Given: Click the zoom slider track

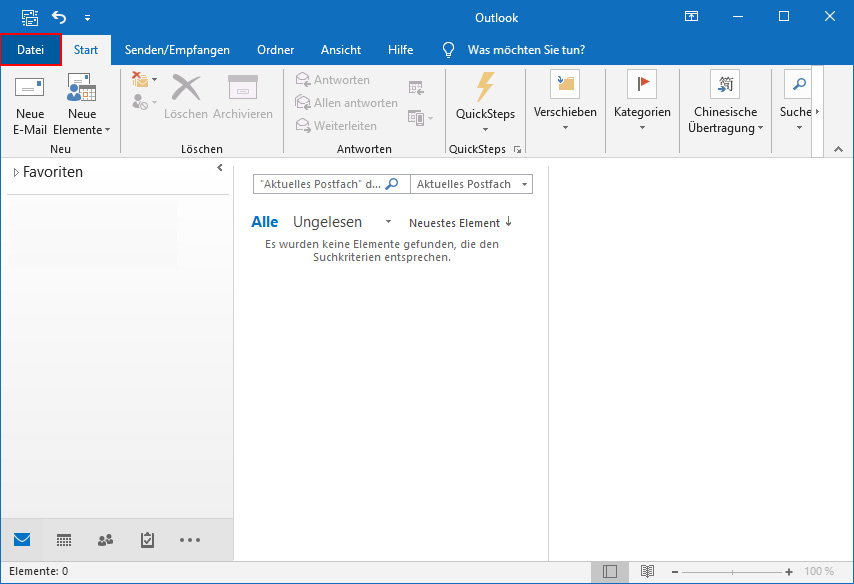Looking at the screenshot, I should (732, 572).
